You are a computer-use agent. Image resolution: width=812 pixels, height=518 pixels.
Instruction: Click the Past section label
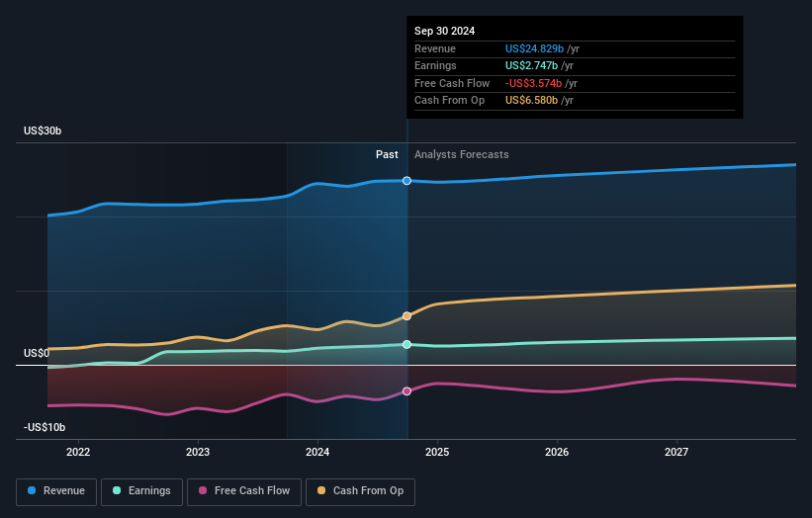click(x=387, y=155)
